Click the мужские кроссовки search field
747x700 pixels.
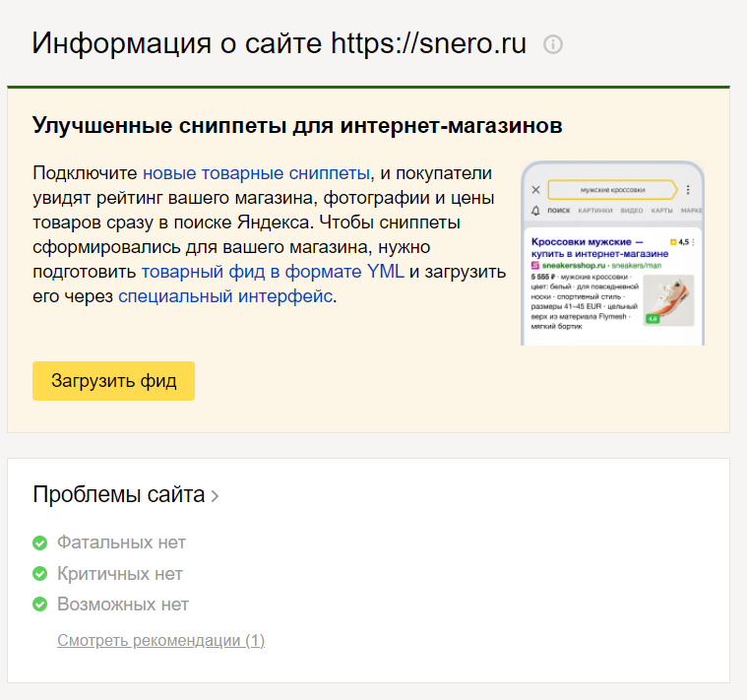tap(612, 189)
